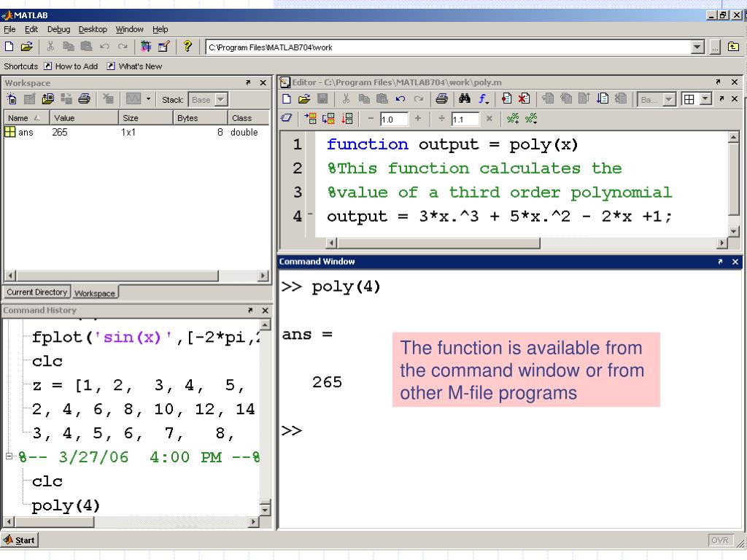The width and height of the screenshot is (747, 560).
Task: Select the fplot entry in Command History
Action: coord(145,338)
